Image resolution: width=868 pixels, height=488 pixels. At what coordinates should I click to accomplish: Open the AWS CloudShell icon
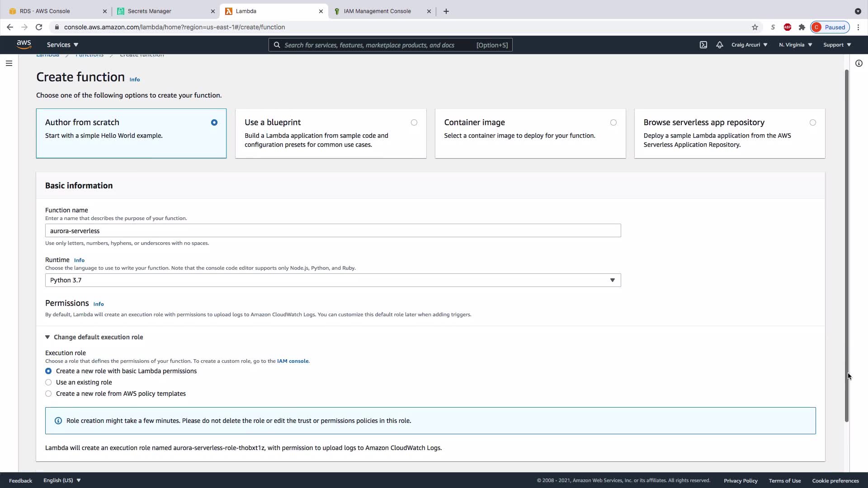[x=703, y=45]
